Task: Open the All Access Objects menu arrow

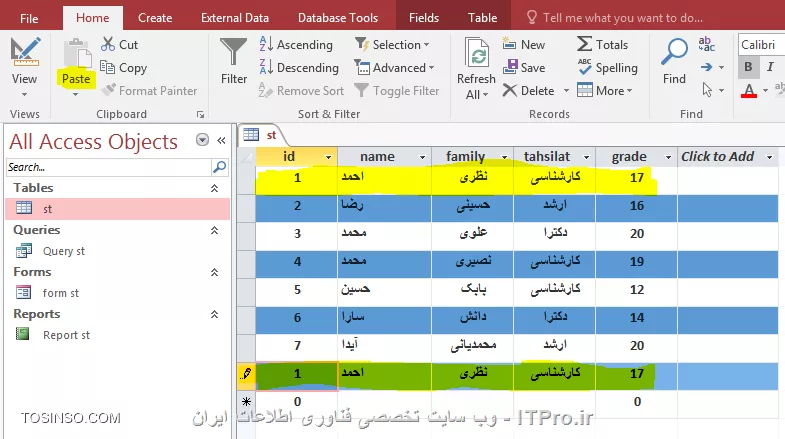Action: click(x=202, y=140)
